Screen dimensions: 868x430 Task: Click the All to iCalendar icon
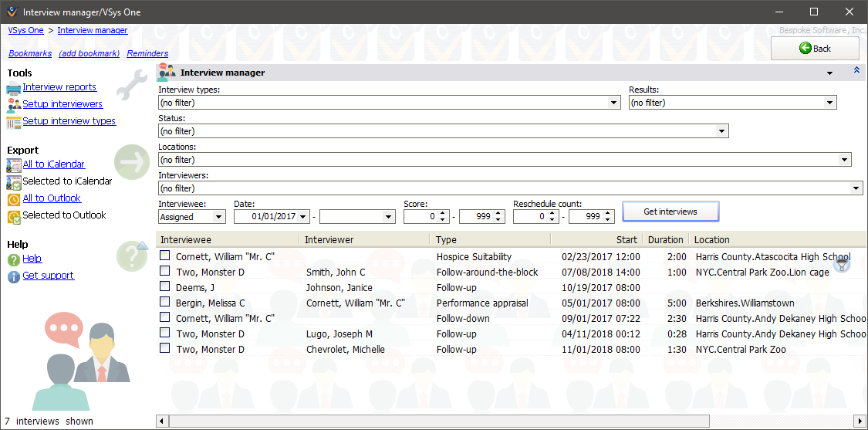tap(14, 165)
